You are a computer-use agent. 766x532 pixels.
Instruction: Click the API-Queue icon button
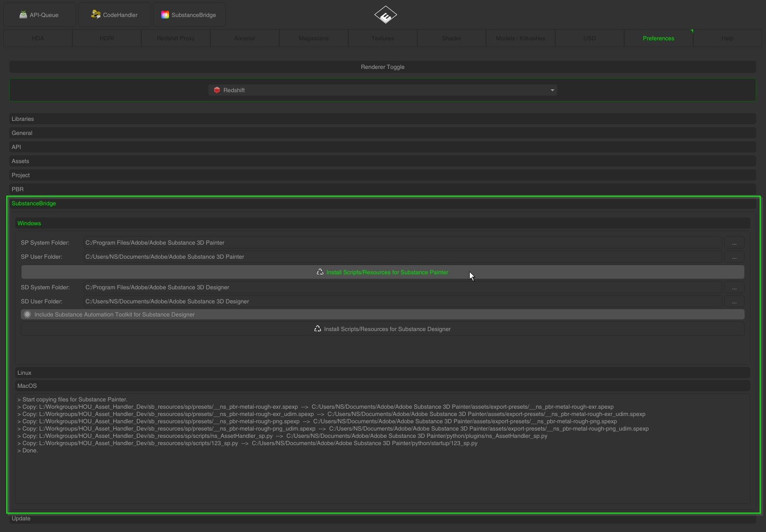tap(23, 15)
